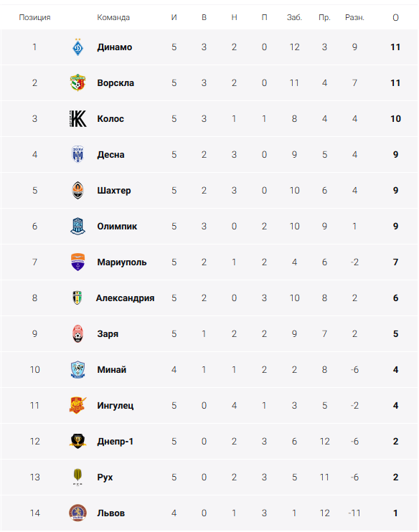Open the Александрия team name link
The image size is (419, 532).
click(125, 298)
